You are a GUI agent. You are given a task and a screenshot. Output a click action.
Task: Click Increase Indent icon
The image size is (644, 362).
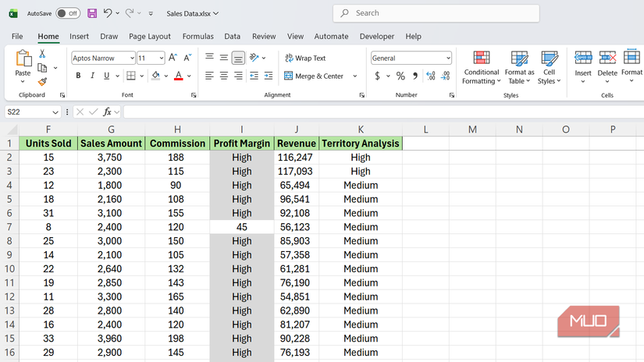click(269, 76)
